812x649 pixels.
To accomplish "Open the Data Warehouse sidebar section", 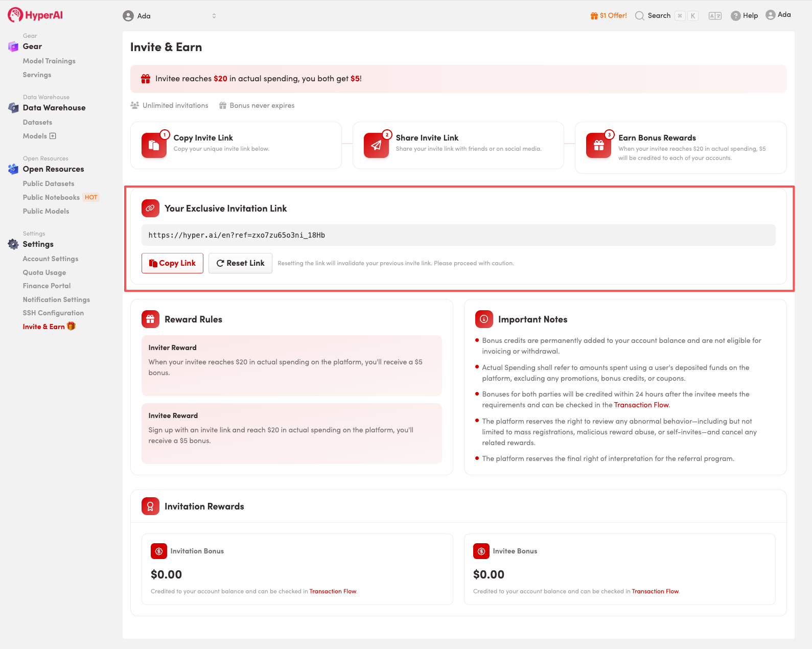I will click(x=54, y=108).
